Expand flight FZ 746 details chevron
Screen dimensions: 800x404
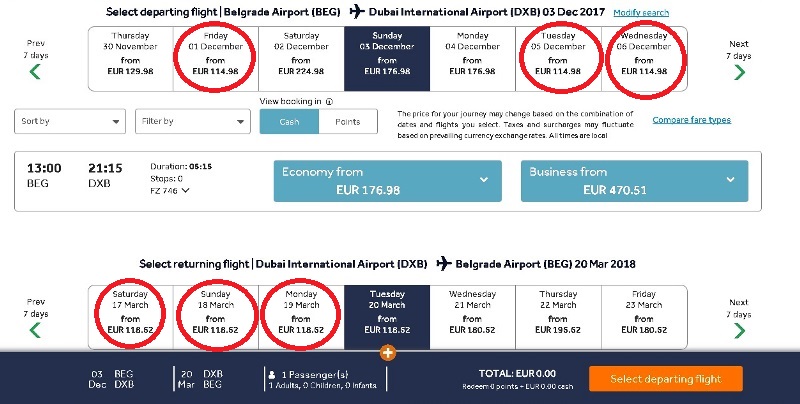[185, 190]
